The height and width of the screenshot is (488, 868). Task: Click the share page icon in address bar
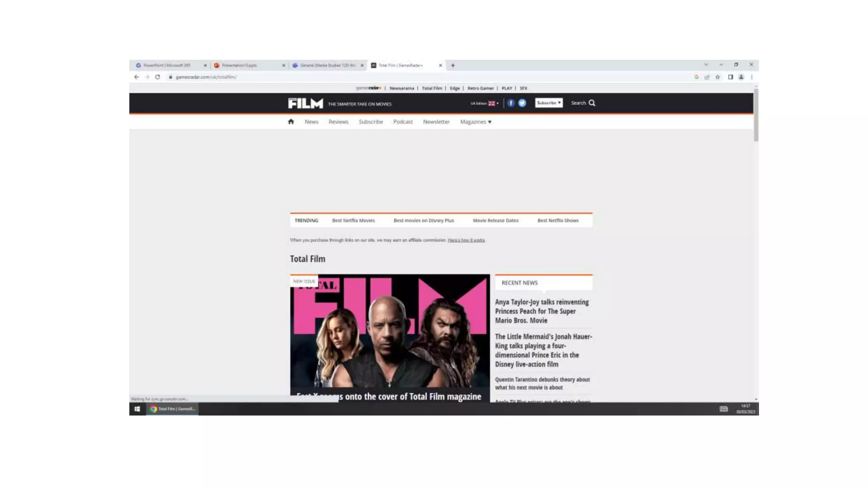click(x=707, y=77)
